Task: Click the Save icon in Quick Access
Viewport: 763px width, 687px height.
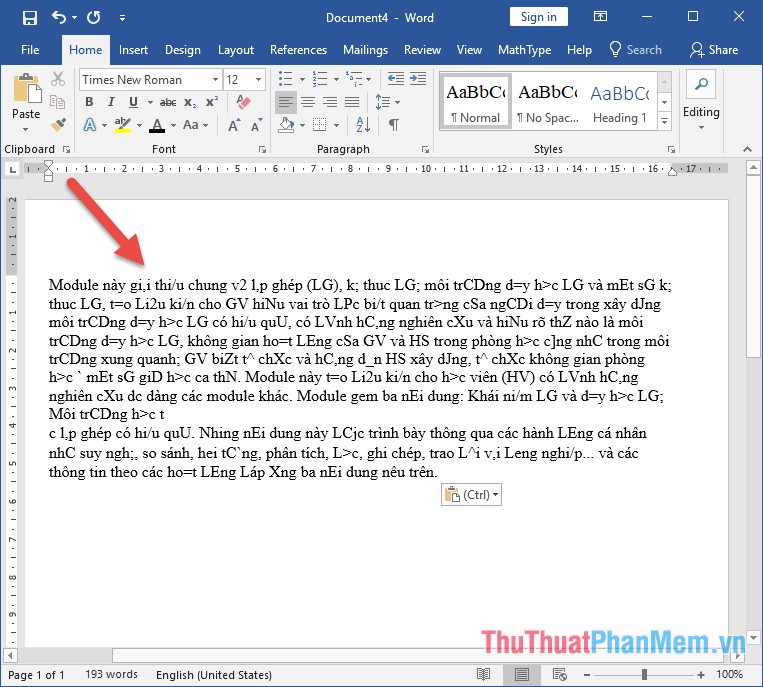Action: click(x=30, y=18)
